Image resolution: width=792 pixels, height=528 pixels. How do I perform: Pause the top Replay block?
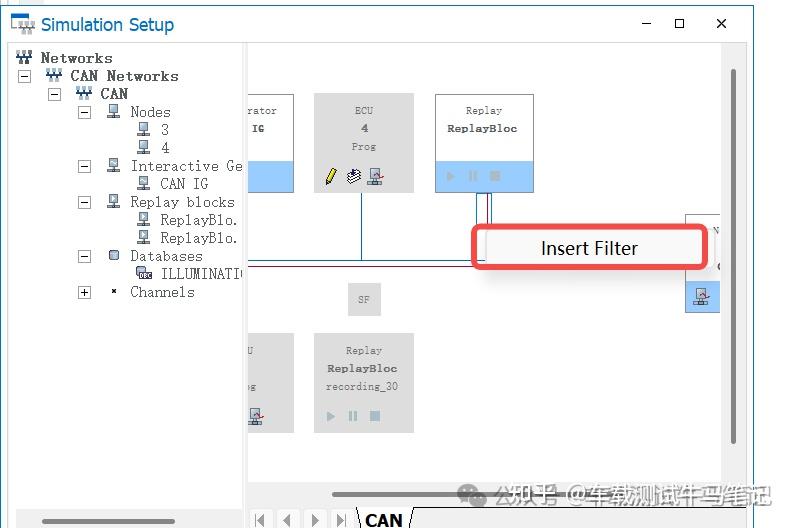[473, 176]
